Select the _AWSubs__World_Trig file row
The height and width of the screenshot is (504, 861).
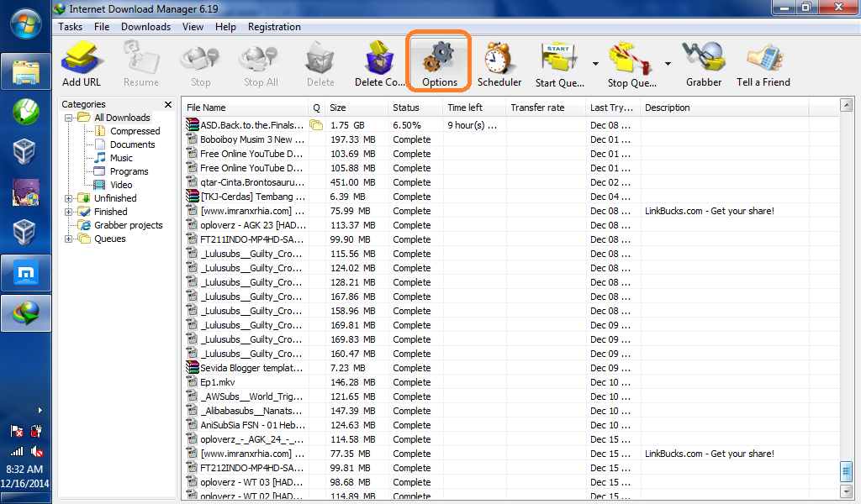[510, 396]
